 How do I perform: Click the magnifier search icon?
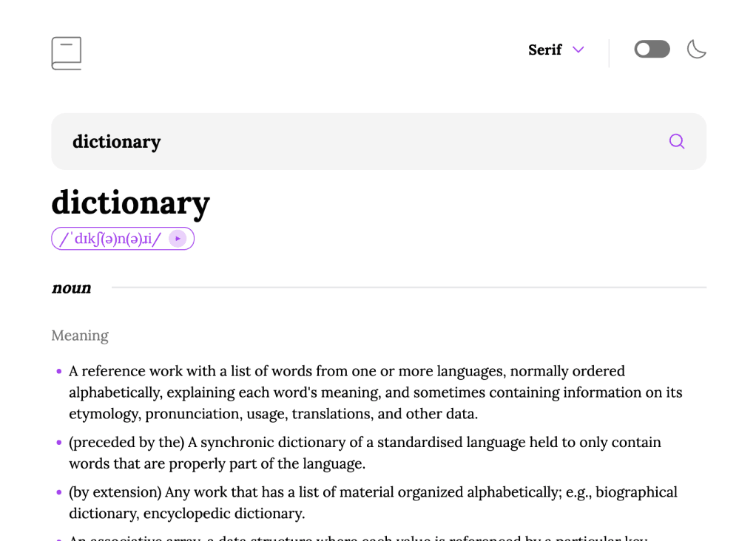[x=676, y=141]
